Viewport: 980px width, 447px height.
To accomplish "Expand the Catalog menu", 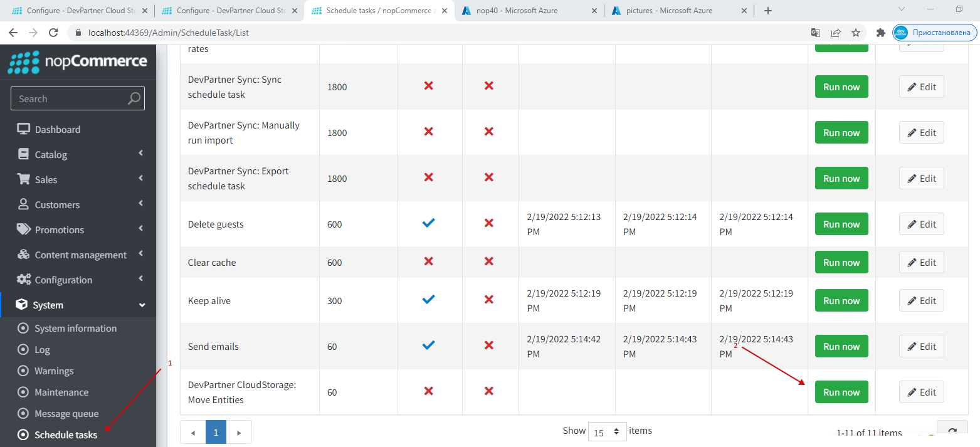I will pyautogui.click(x=78, y=154).
